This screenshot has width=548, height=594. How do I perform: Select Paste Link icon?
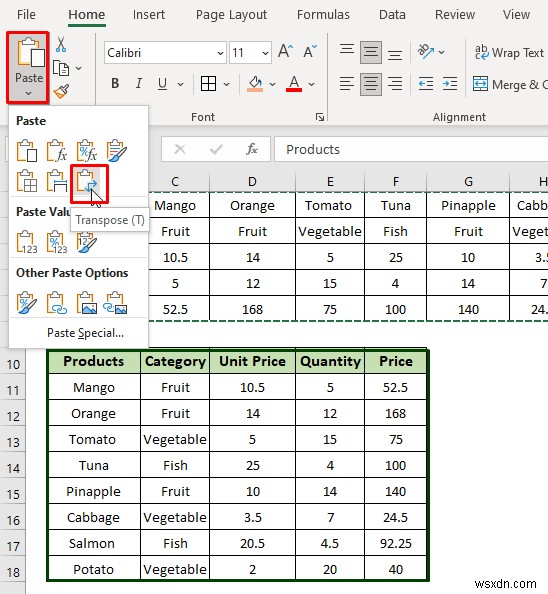point(56,303)
